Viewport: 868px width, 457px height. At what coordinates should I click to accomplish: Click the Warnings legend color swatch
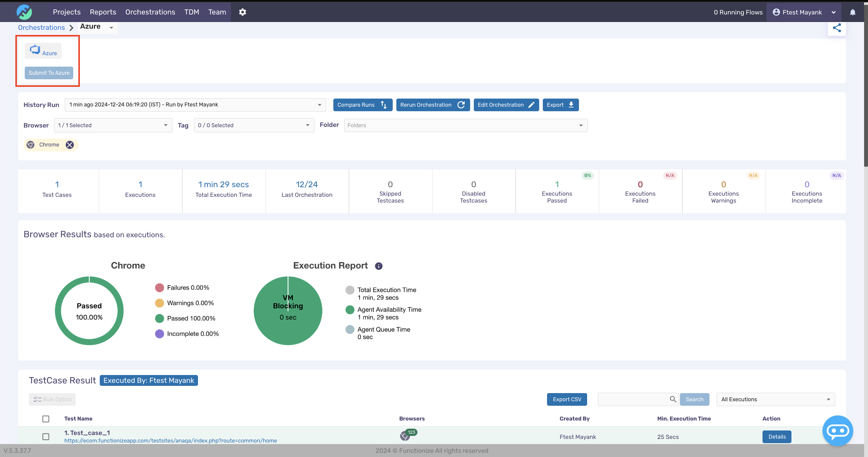point(159,303)
